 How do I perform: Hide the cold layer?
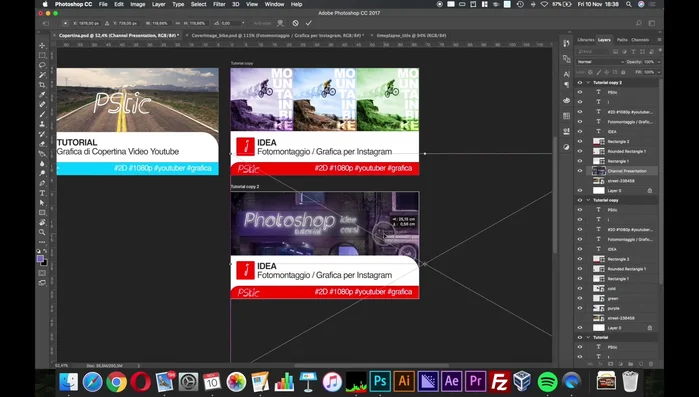tap(580, 288)
